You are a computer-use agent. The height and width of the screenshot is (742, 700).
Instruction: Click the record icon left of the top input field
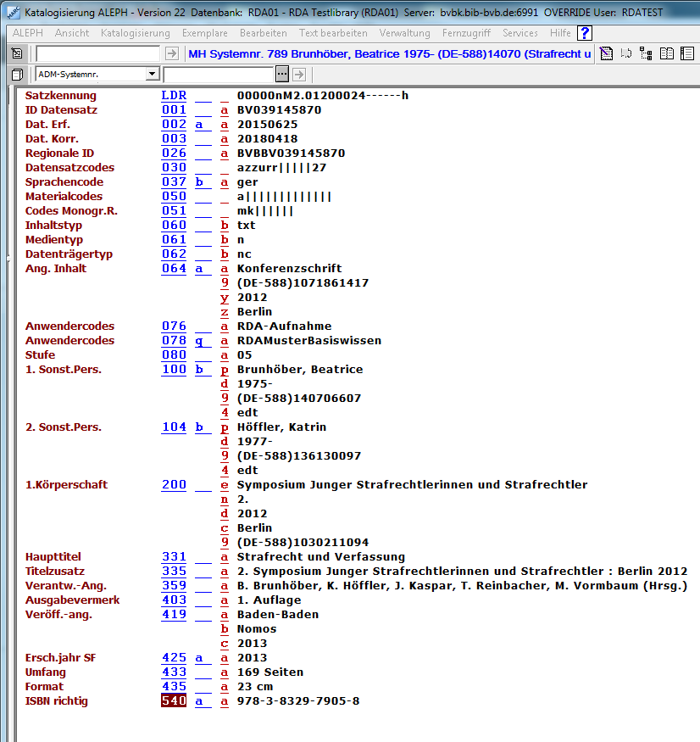(x=17, y=53)
